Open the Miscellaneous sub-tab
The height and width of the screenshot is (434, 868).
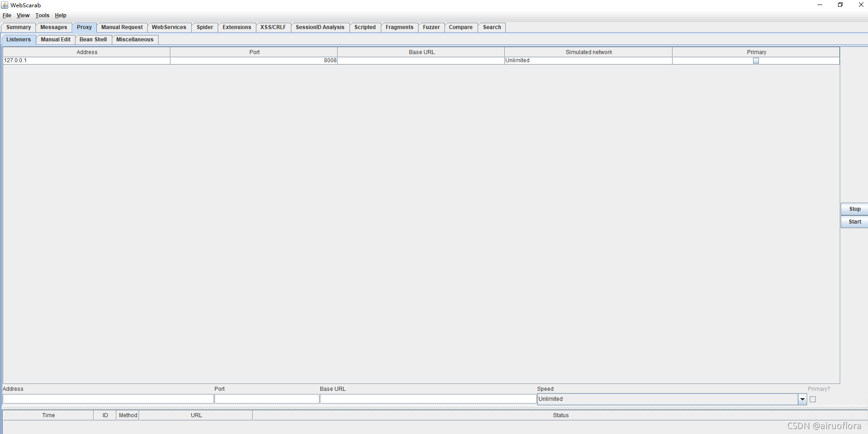tap(135, 40)
